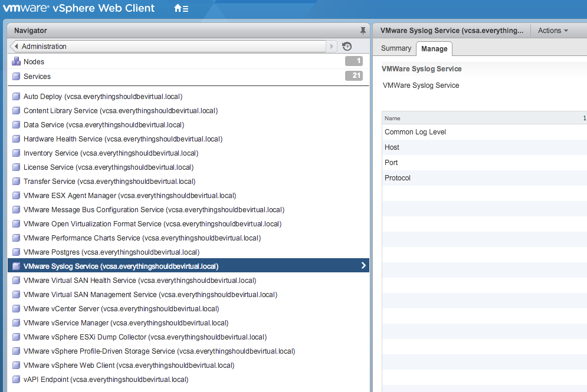Open the Actions dropdown menu
This screenshot has width=587, height=392.
click(553, 31)
